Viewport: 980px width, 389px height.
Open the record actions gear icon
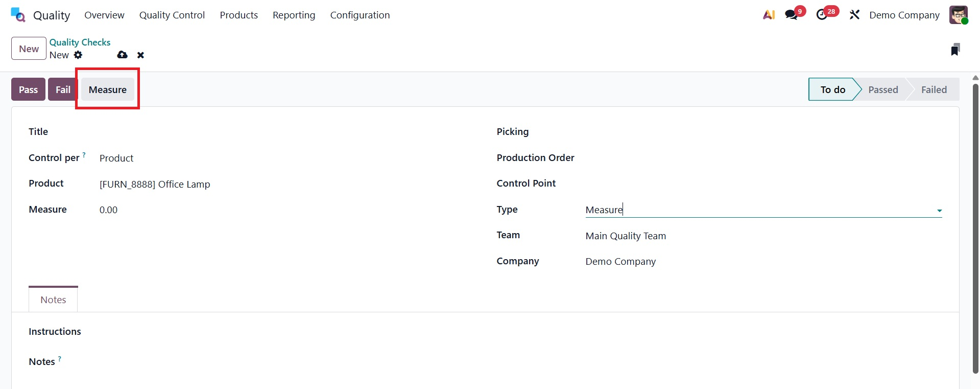tap(78, 55)
